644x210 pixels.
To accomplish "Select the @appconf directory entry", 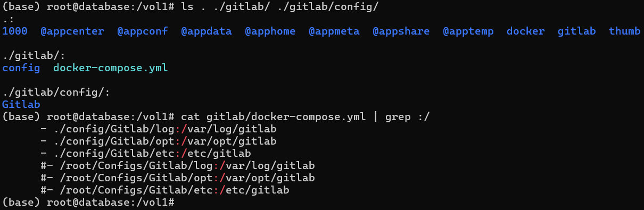I will click(x=143, y=31).
